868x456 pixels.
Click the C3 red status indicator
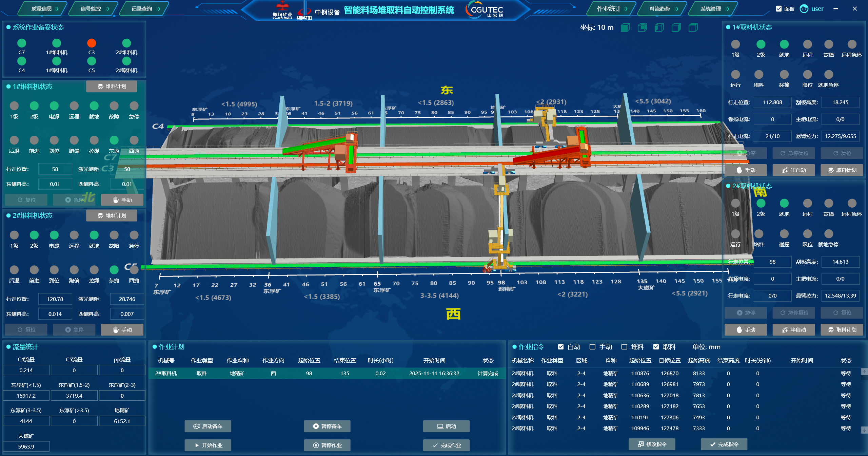pyautogui.click(x=92, y=43)
